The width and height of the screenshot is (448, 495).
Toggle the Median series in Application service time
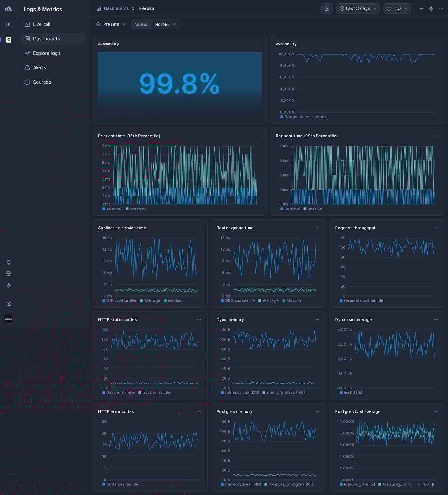click(x=172, y=300)
